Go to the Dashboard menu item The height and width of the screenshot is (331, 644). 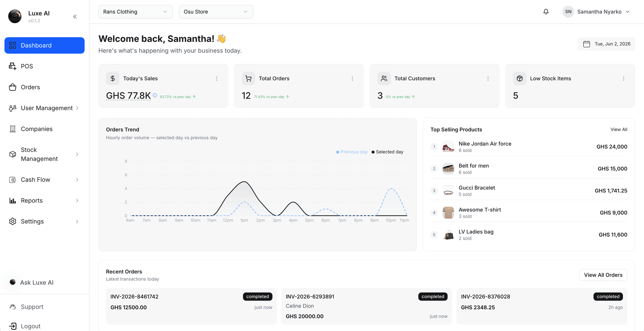44,45
